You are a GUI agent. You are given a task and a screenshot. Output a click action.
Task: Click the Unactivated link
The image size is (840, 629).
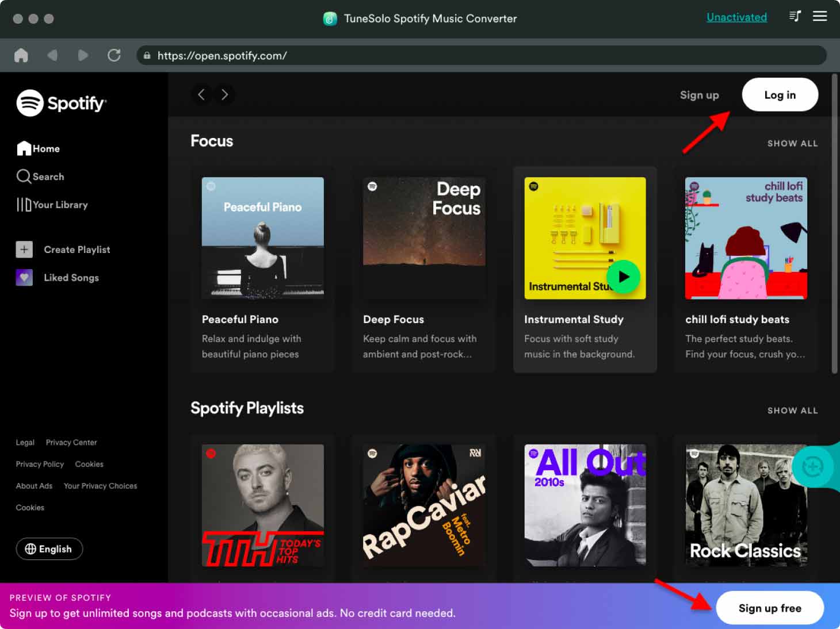(x=736, y=17)
